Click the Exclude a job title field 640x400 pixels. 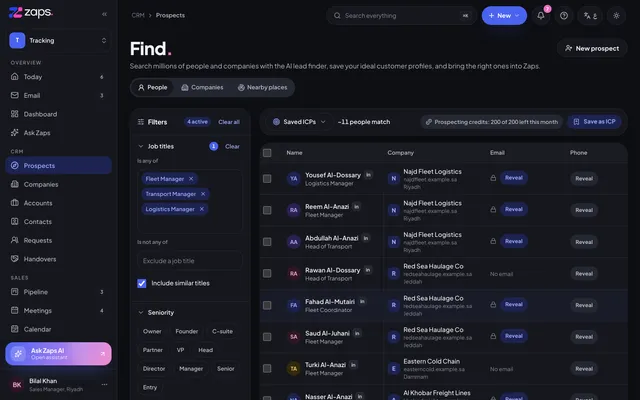coord(190,261)
